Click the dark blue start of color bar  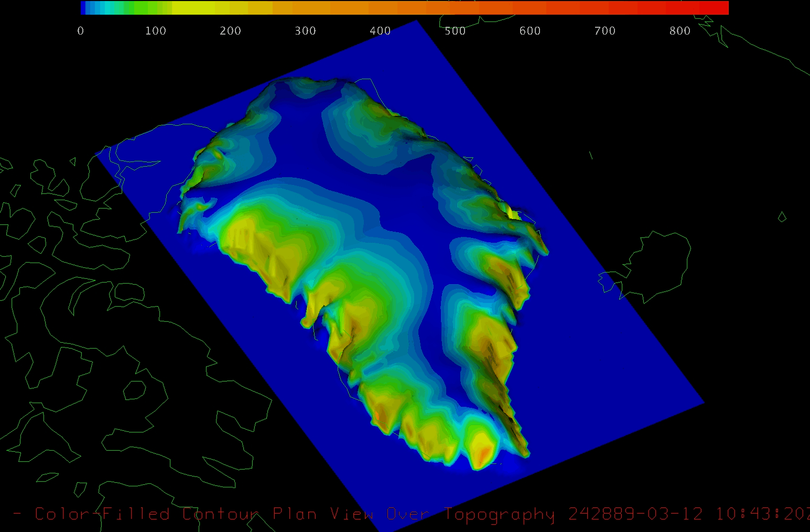(83, 8)
